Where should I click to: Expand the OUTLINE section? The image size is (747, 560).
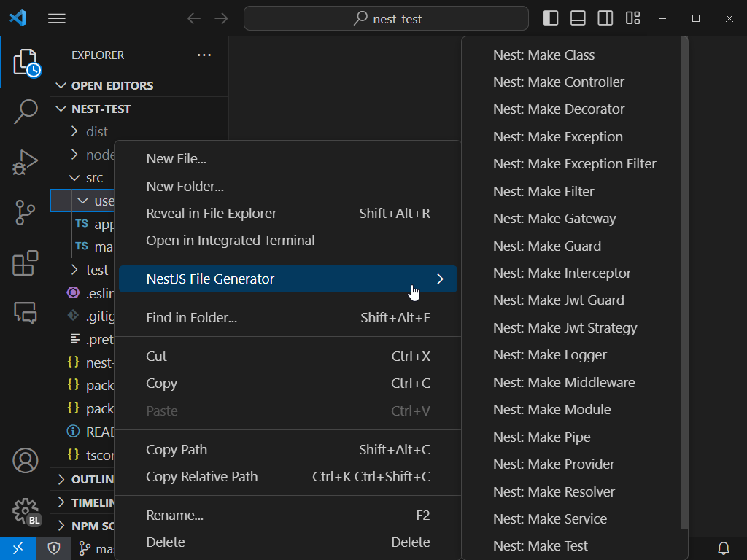click(83, 479)
